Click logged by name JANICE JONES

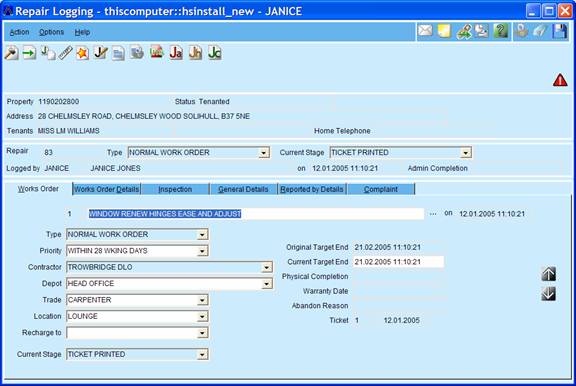115,168
